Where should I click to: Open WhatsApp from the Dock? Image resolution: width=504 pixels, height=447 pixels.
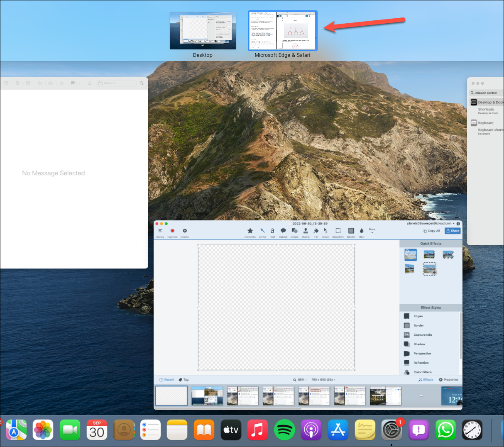click(x=446, y=430)
